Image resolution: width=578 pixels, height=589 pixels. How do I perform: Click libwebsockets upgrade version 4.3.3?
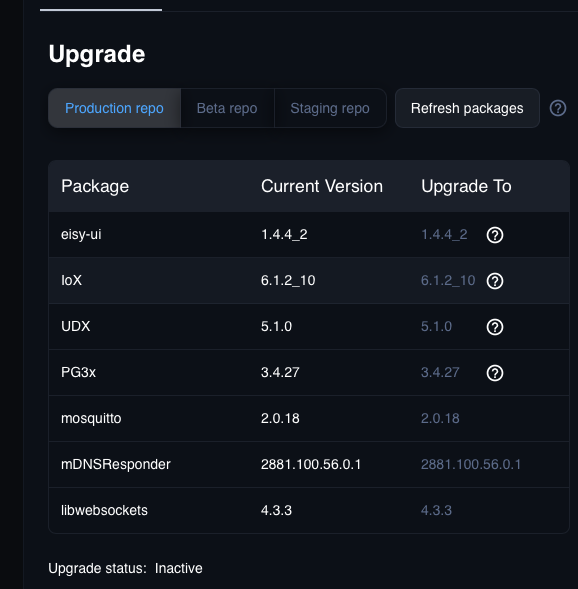tap(436, 510)
